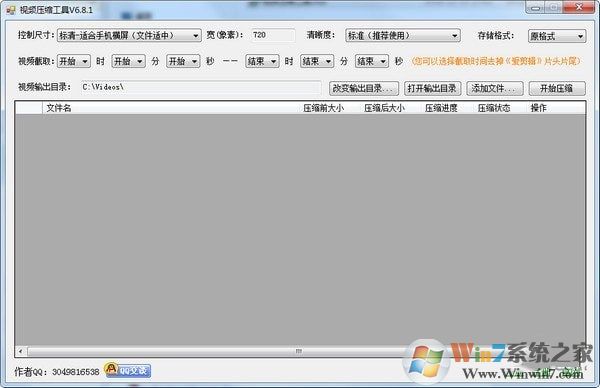Open the end hour 结束 dropdown before 时
The image size is (600, 388).
click(x=262, y=61)
